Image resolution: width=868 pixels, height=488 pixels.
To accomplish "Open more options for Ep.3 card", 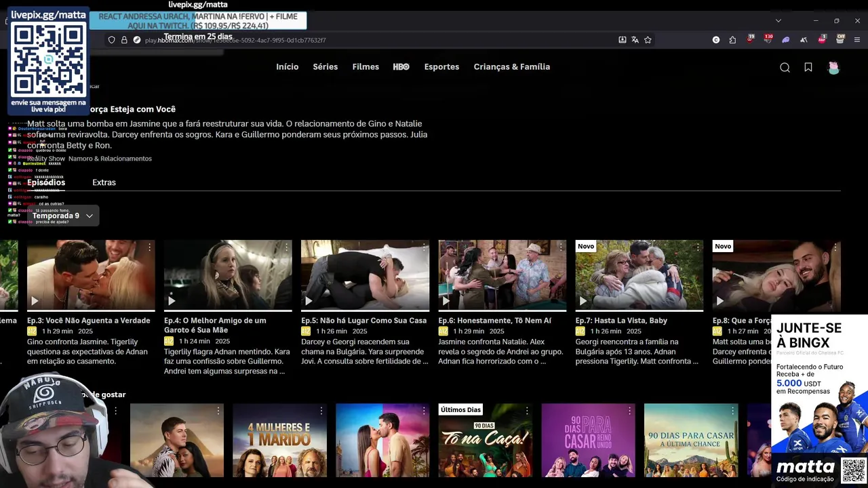I will (x=149, y=248).
